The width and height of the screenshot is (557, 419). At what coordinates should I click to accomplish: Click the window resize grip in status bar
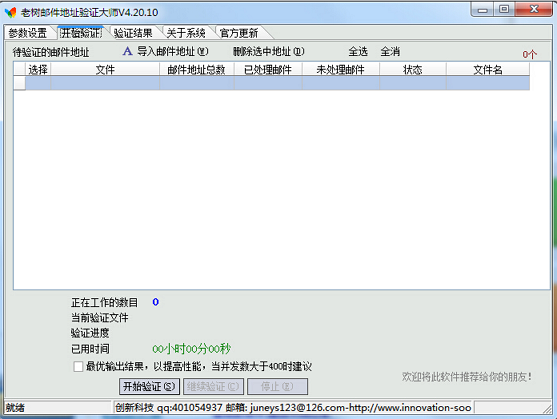click(x=547, y=409)
